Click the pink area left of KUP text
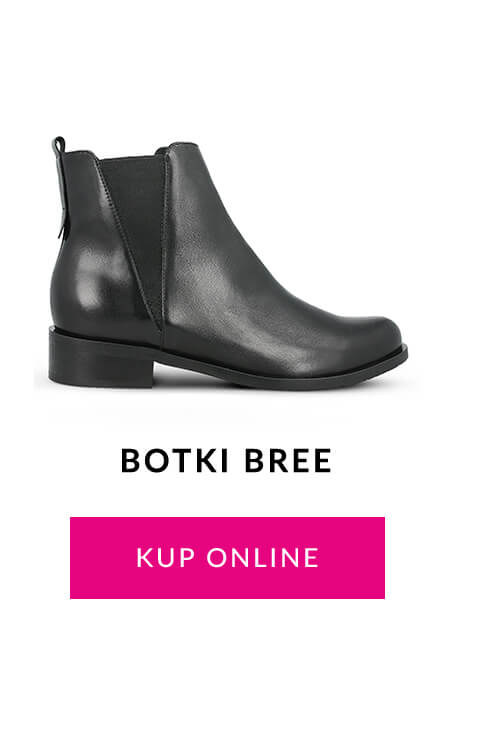 [103, 558]
